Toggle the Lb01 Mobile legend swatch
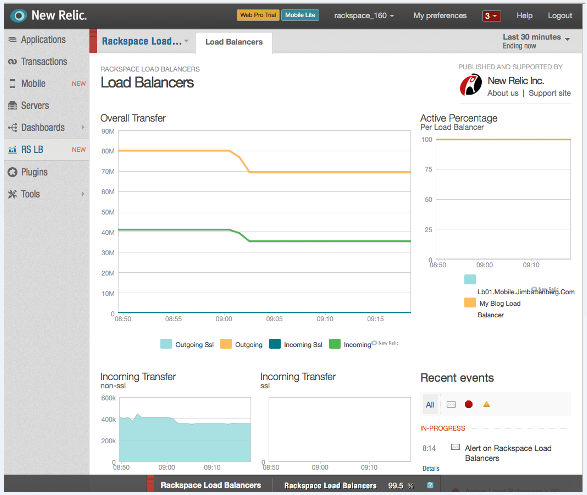Viewport: 587px width, 495px height. pos(470,279)
